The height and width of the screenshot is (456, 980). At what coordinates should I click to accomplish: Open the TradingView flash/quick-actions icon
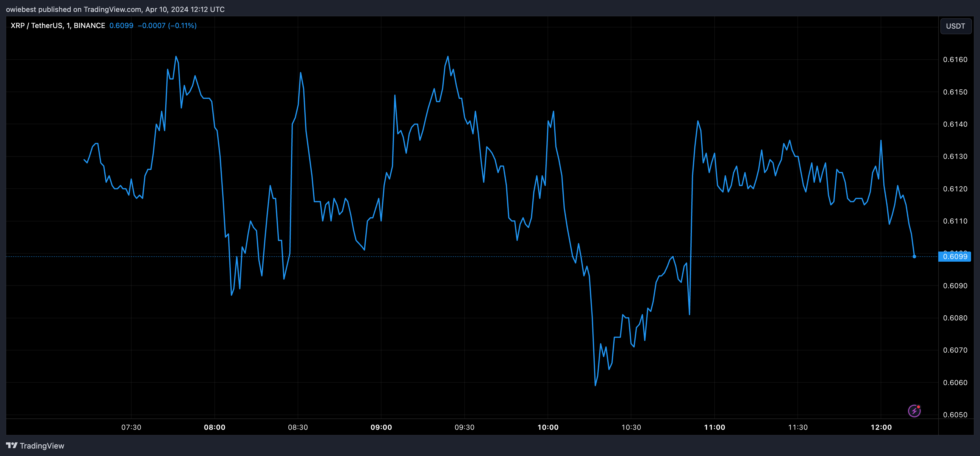915,410
